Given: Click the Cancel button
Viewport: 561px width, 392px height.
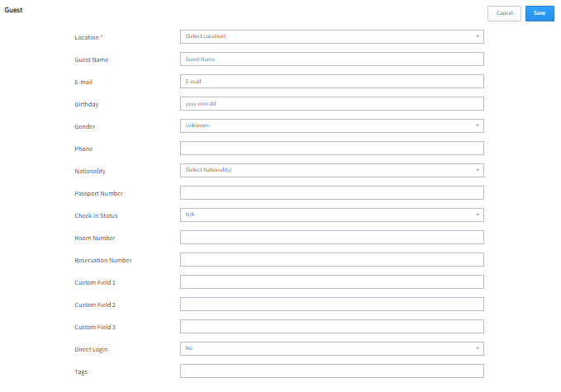Looking at the screenshot, I should tap(504, 13).
